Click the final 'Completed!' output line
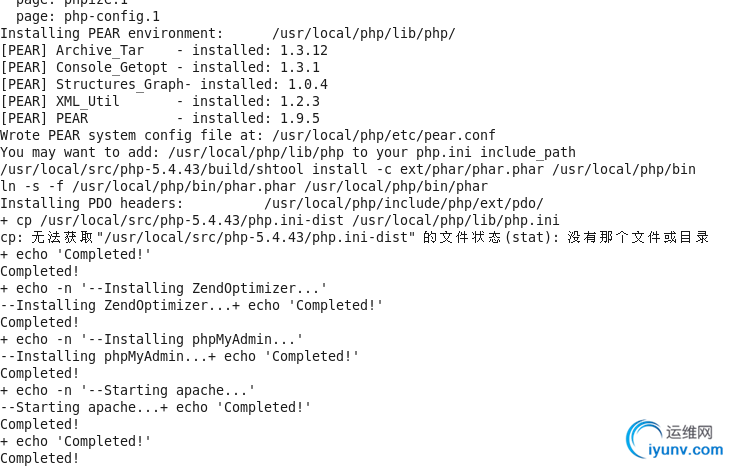The image size is (729, 466). (x=40, y=458)
